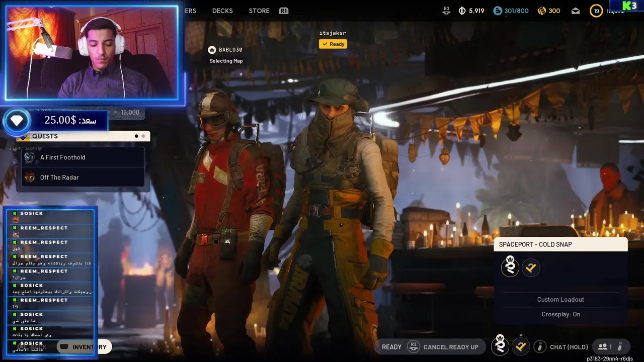Click the green K3 overlay logo
This screenshot has height=362, width=644.
[x=630, y=6]
